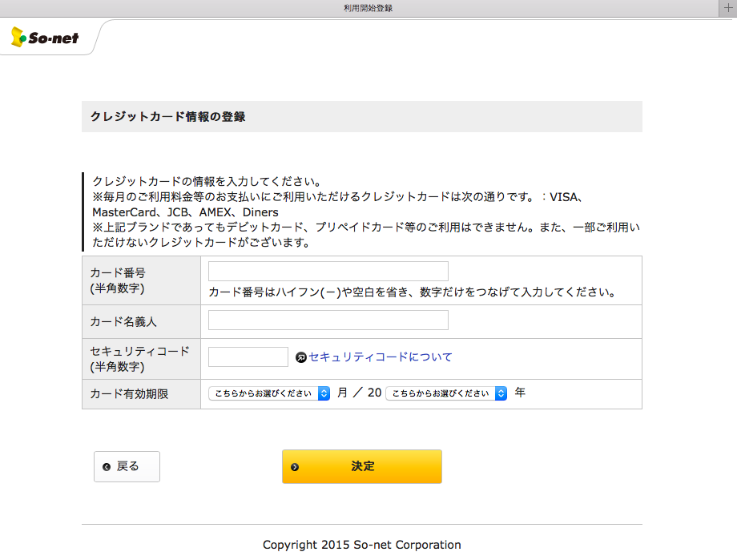This screenshot has height=560, width=737.
Task: Click the 戻る back button
Action: pyautogui.click(x=127, y=466)
